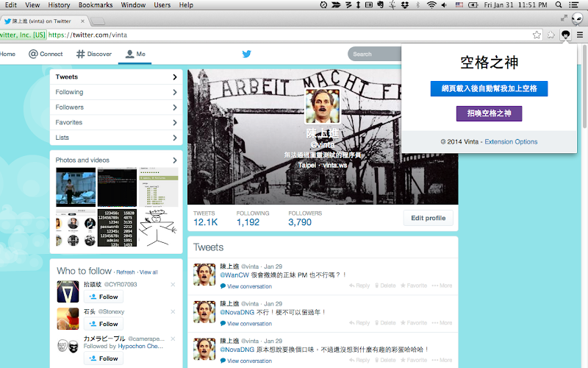Click the Twitter bird logo in navbar
588x368 pixels.
[246, 54]
